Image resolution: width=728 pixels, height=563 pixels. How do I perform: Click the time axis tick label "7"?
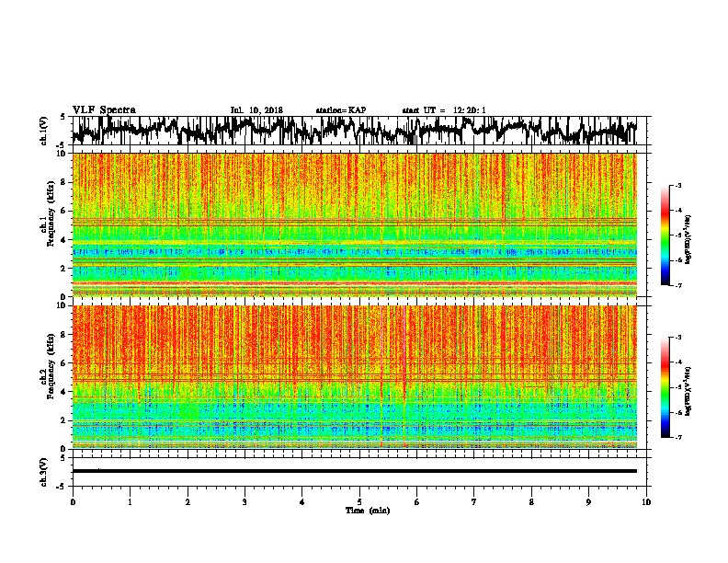474,502
